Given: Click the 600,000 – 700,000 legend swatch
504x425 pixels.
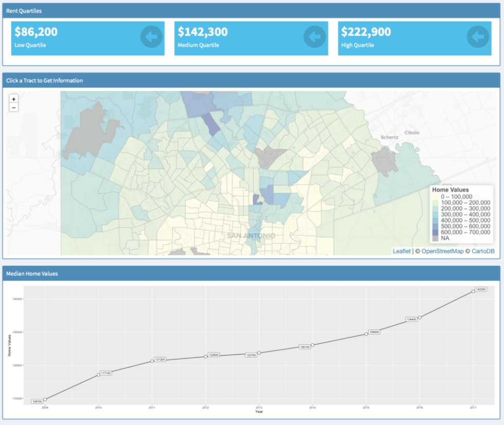Looking at the screenshot, I should coord(436,232).
